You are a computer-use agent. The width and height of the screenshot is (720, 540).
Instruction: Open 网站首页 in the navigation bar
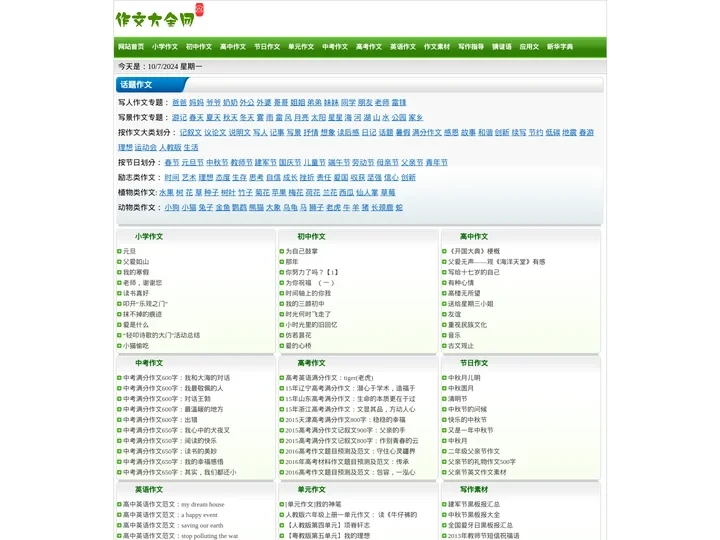point(131,47)
